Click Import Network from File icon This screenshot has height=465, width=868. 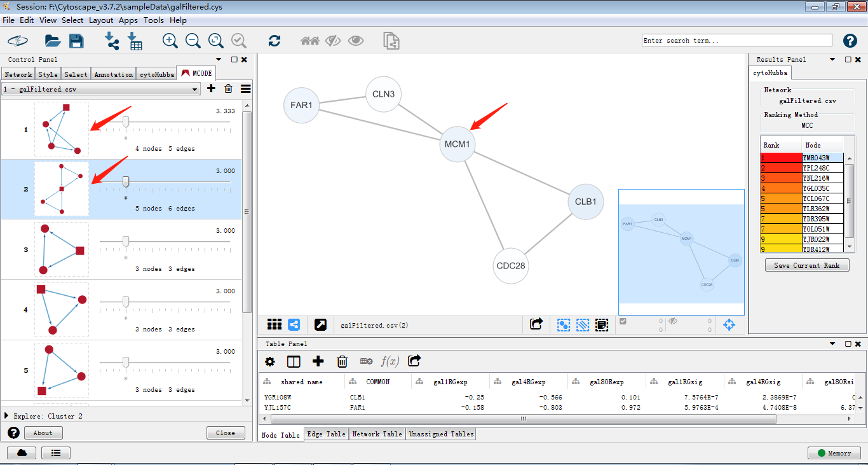coord(112,41)
